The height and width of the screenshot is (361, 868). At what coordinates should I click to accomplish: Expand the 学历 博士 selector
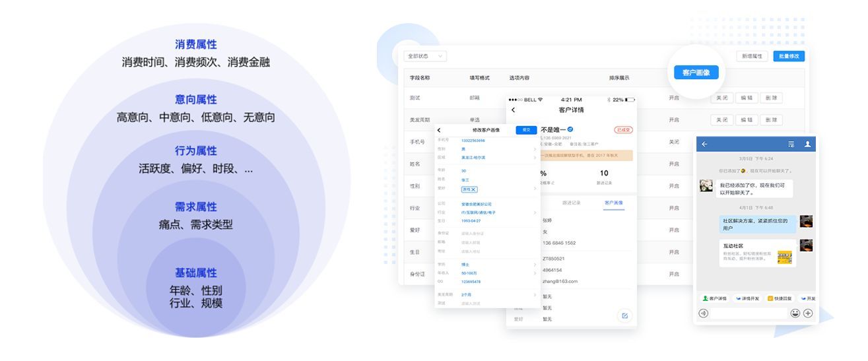(x=535, y=264)
